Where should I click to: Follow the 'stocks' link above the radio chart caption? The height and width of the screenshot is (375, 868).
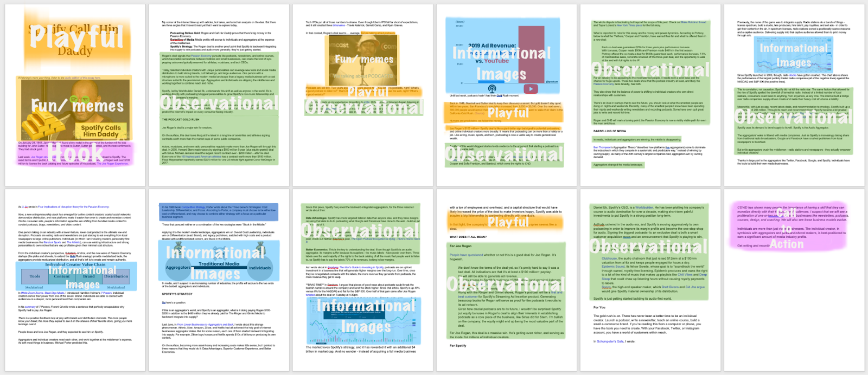793,75
